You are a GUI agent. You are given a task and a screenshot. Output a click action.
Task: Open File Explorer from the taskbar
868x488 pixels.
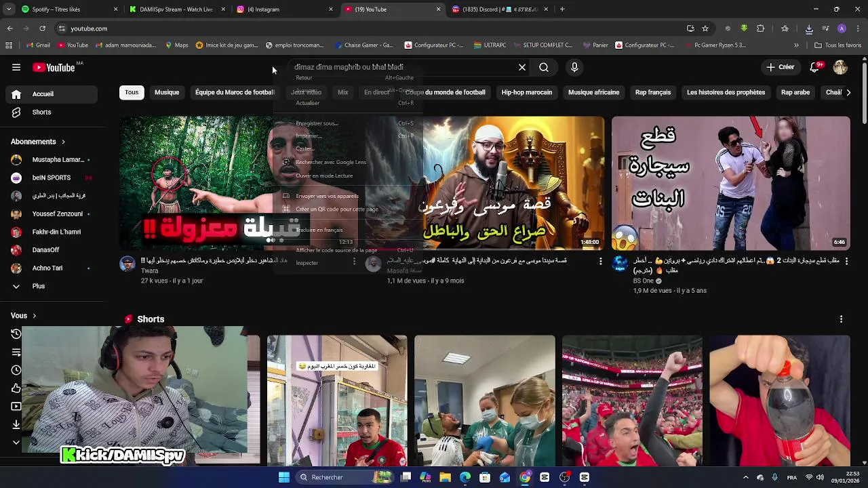(x=446, y=477)
